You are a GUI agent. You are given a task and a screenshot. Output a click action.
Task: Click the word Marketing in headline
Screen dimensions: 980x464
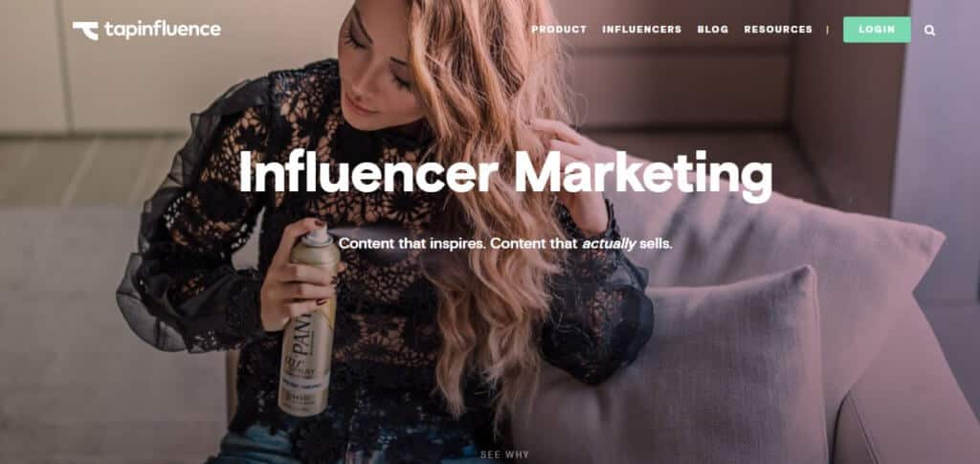[643, 173]
